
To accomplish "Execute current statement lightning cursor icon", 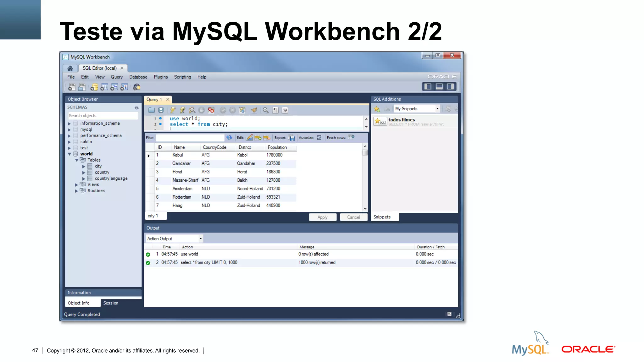I will tap(182, 110).
